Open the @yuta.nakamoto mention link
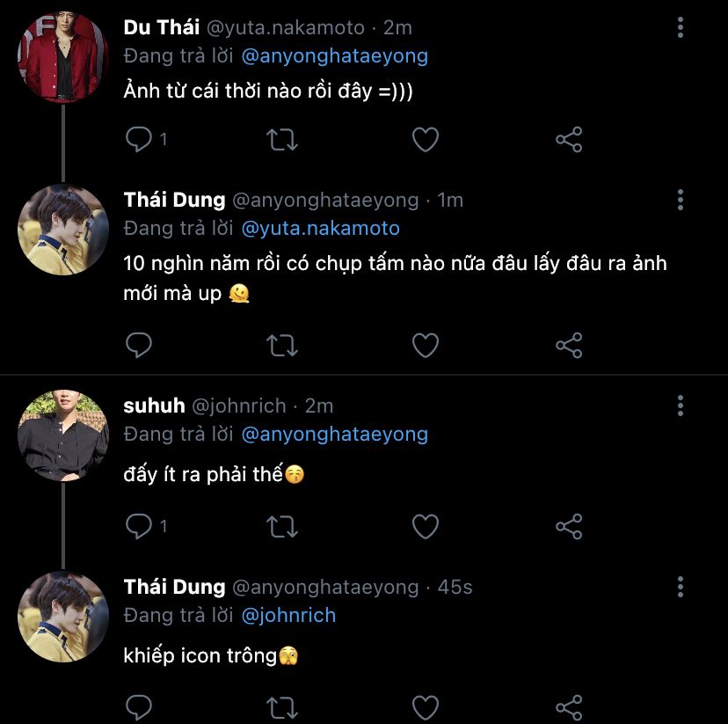 point(320,229)
